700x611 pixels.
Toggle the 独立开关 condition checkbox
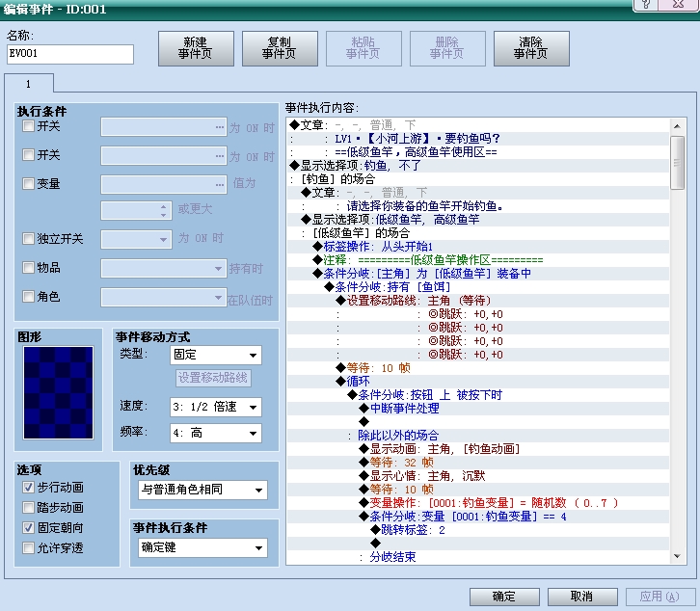click(x=29, y=238)
